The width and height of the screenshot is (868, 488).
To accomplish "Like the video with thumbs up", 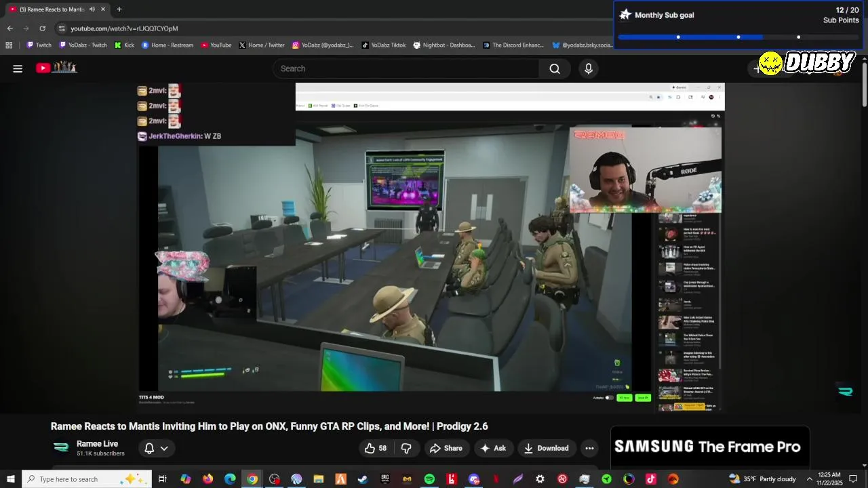I will point(375,448).
